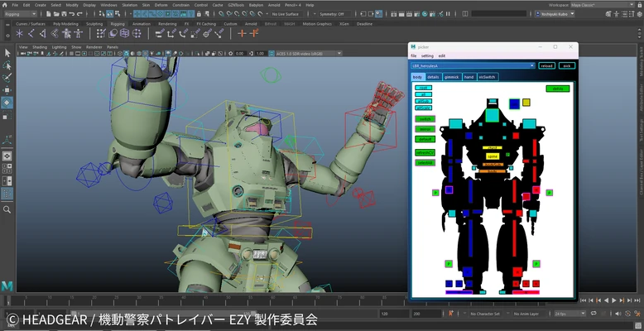644x331 pixels.
Task: Click the Open Scene folder icon
Action: point(56,14)
